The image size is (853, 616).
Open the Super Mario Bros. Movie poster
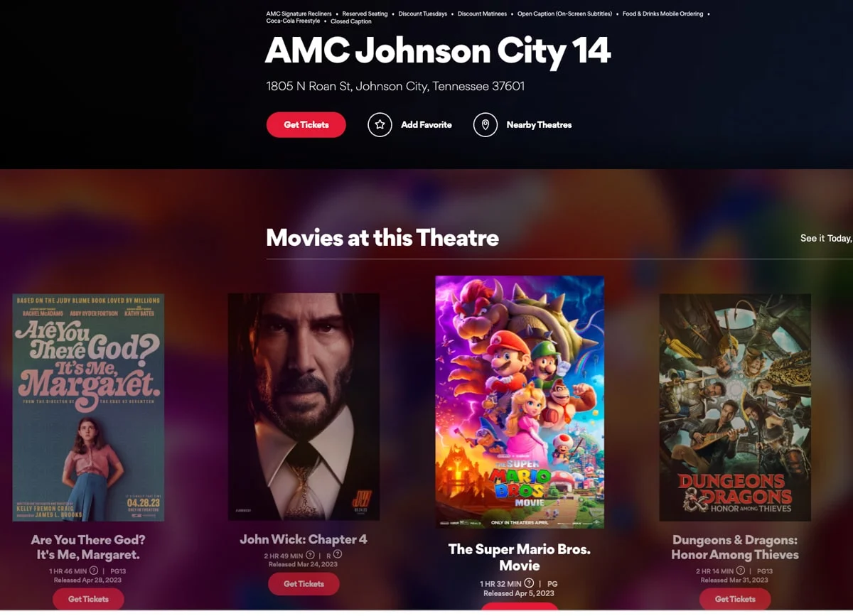pyautogui.click(x=520, y=402)
